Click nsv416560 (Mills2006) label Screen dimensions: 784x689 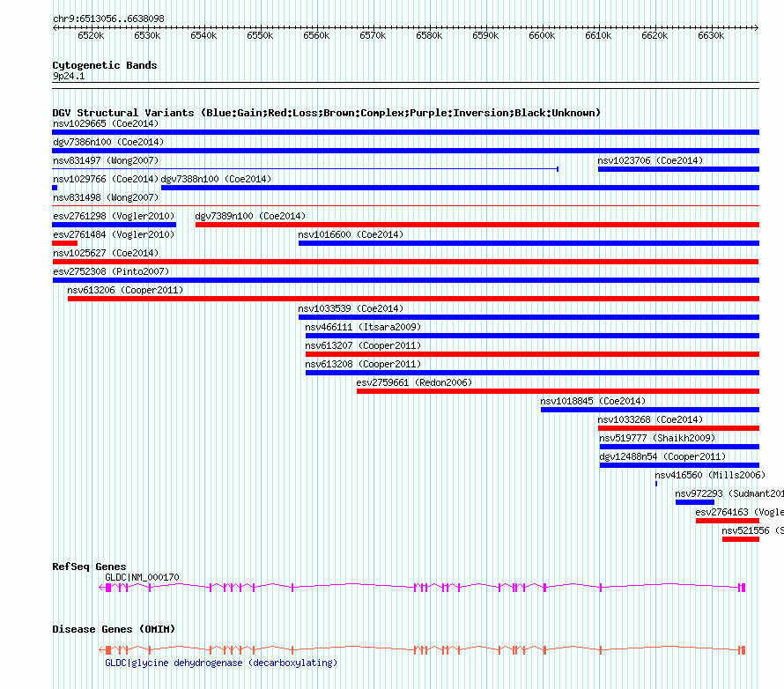[x=710, y=475]
